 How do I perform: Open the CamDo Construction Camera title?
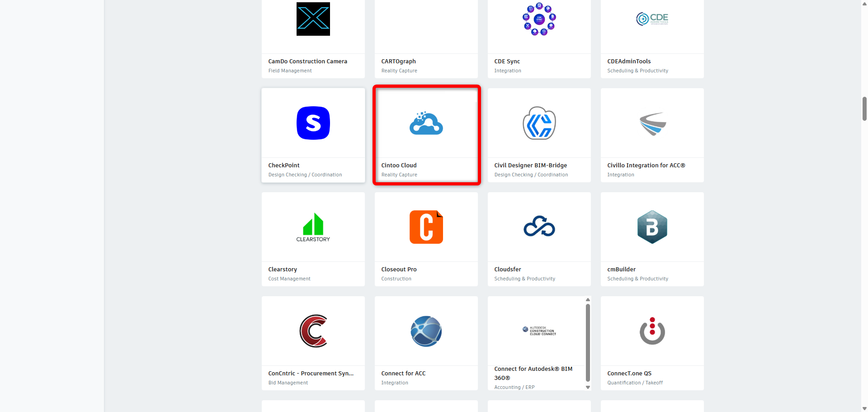(x=308, y=62)
